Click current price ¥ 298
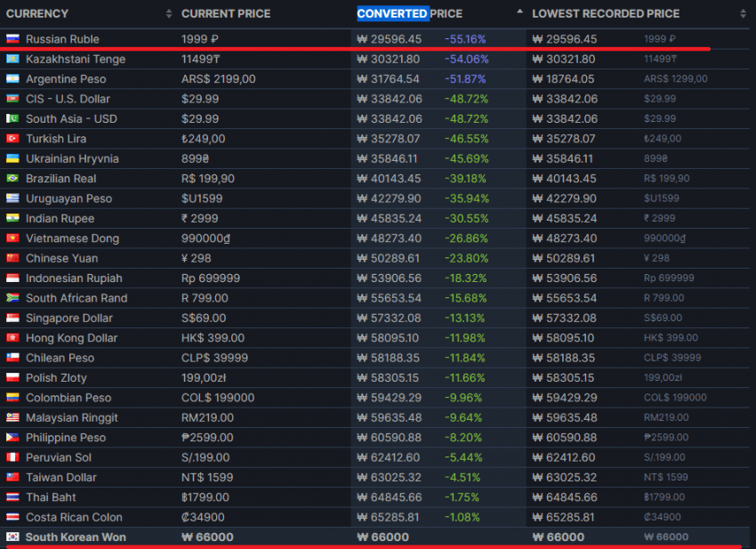This screenshot has width=756, height=549. coord(197,258)
